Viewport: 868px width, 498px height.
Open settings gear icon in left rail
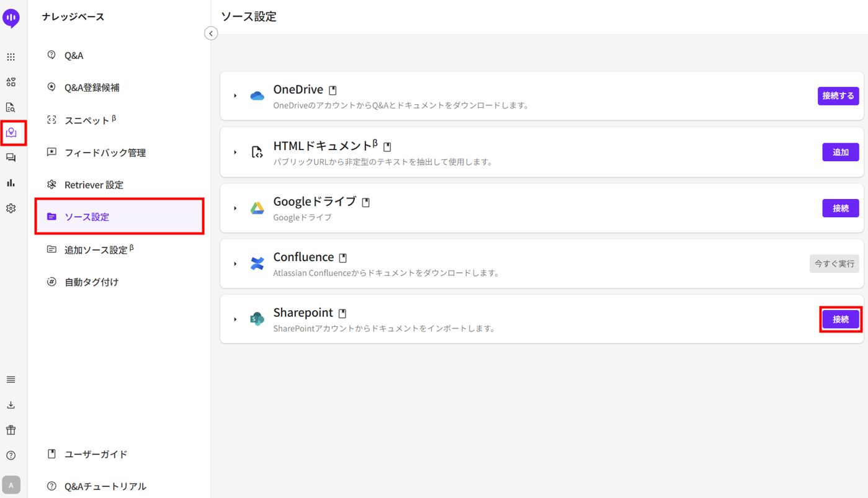tap(11, 208)
